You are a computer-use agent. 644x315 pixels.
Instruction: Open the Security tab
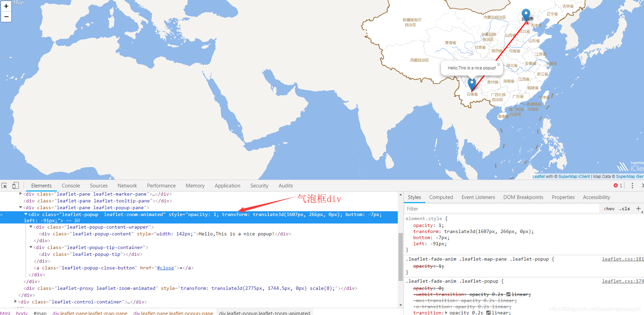pyautogui.click(x=259, y=185)
